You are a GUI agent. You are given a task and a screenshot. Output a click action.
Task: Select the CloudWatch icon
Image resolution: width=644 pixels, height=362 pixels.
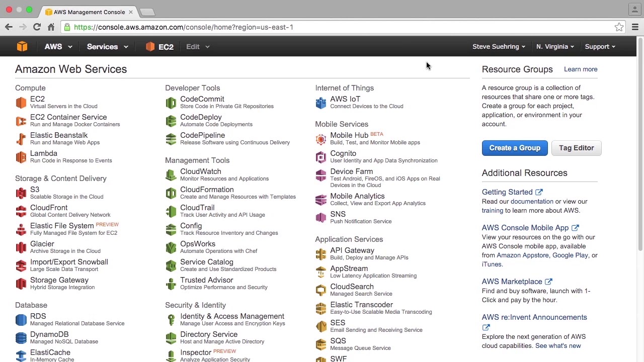(171, 175)
